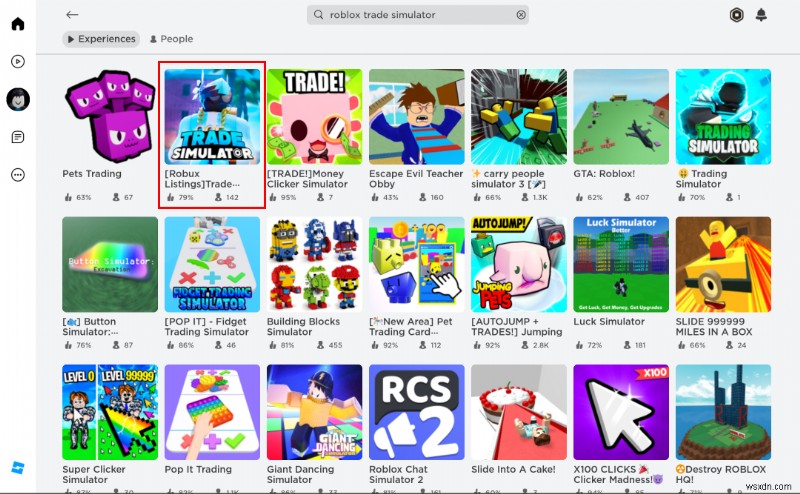Click the search magnifier icon

tap(318, 15)
